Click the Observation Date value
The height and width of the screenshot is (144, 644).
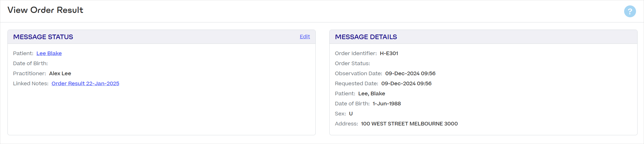tap(410, 73)
